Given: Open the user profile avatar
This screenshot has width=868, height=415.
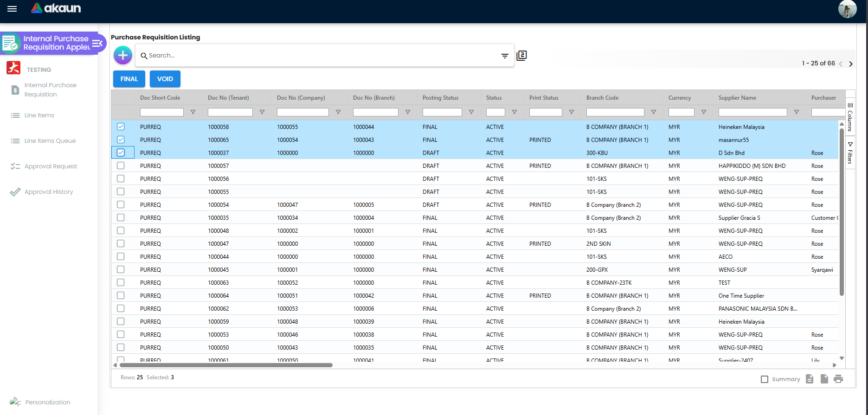Looking at the screenshot, I should (x=847, y=9).
